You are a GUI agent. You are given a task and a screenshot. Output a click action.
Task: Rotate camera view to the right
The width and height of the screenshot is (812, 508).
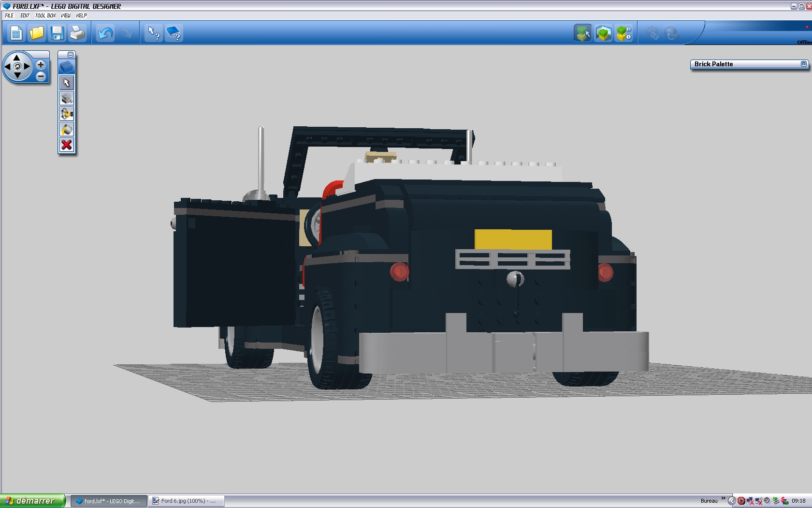tap(27, 66)
